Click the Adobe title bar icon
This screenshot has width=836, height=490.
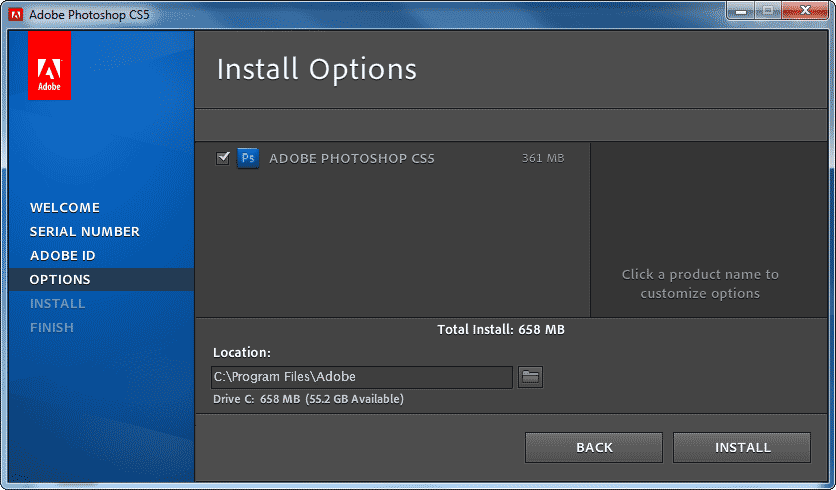pyautogui.click(x=15, y=14)
